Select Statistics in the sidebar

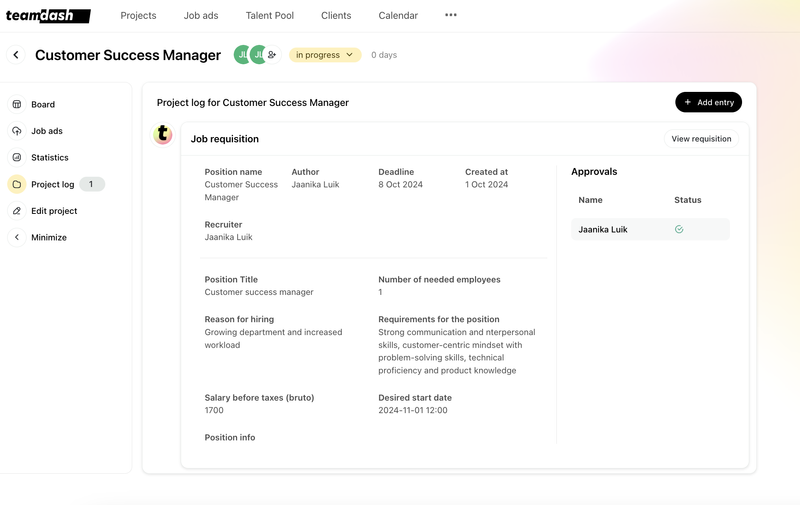pyautogui.click(x=49, y=157)
